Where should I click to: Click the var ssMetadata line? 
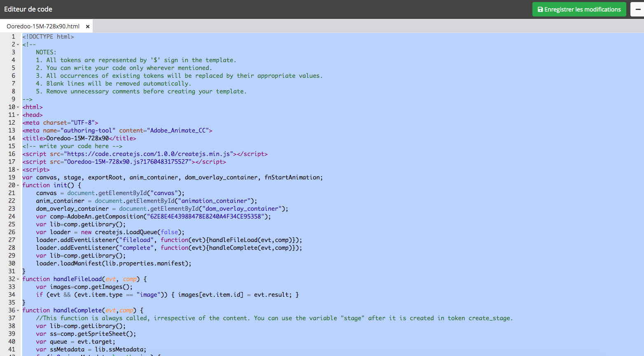(91, 349)
